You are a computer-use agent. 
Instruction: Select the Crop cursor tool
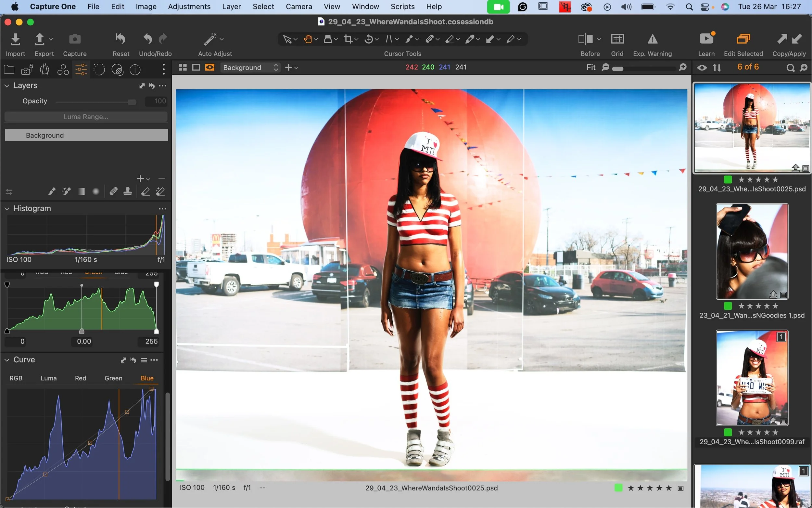[348, 39]
